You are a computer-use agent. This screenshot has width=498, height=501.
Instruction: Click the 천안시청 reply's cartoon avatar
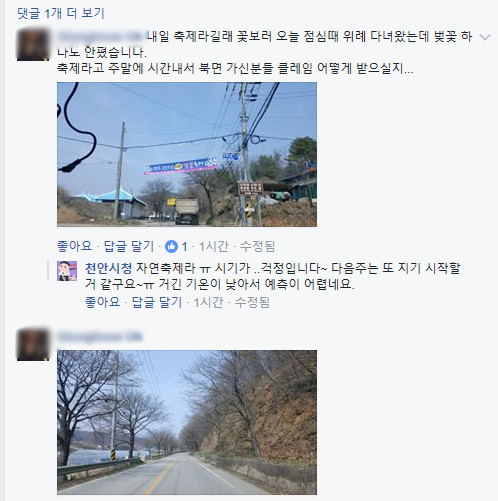(67, 271)
